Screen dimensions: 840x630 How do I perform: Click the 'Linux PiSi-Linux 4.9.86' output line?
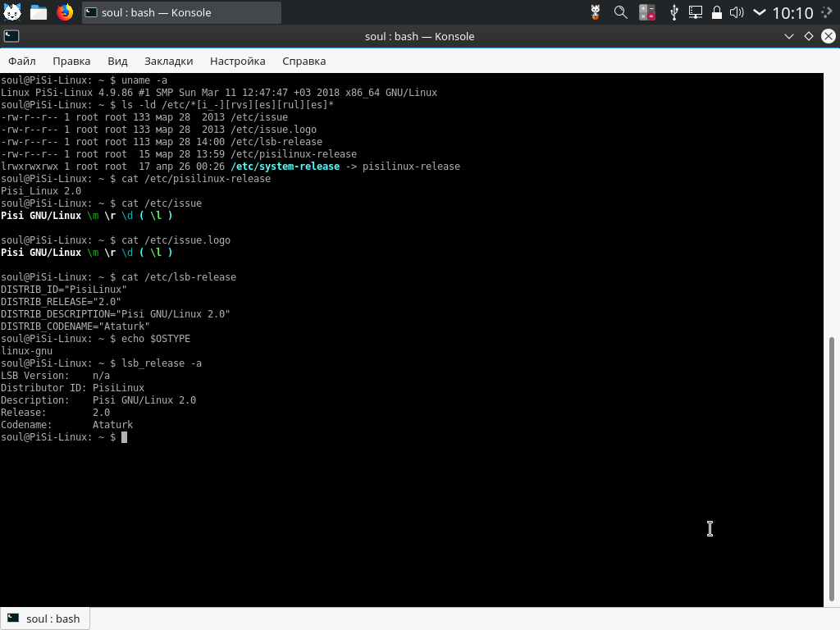[x=219, y=93]
